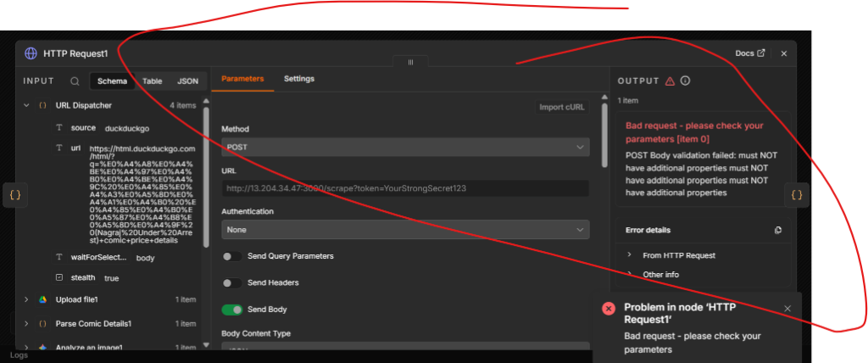Click the red error icon in the toast
Screen dimensions: 868x363
[609, 309]
